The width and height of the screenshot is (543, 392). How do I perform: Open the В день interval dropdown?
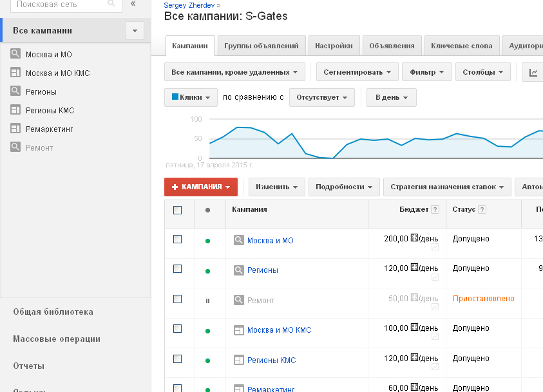[x=392, y=97]
